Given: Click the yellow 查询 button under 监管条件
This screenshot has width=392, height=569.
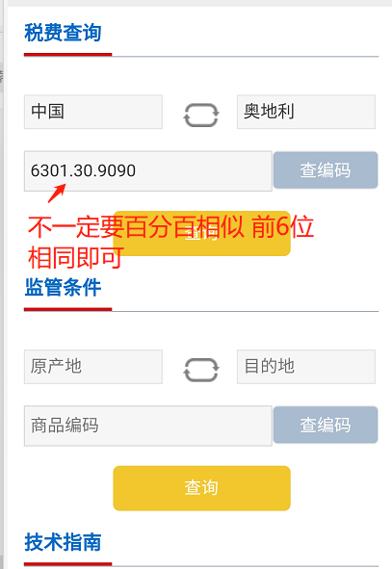Looking at the screenshot, I should (x=202, y=488).
